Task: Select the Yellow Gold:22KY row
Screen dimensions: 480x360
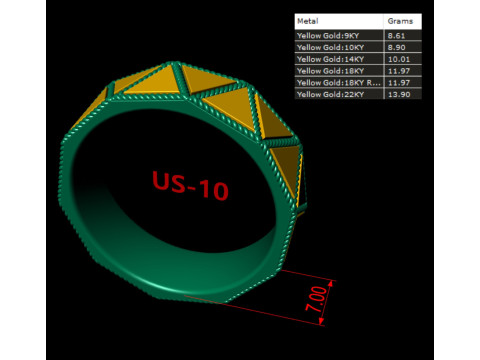Action: 358,94
